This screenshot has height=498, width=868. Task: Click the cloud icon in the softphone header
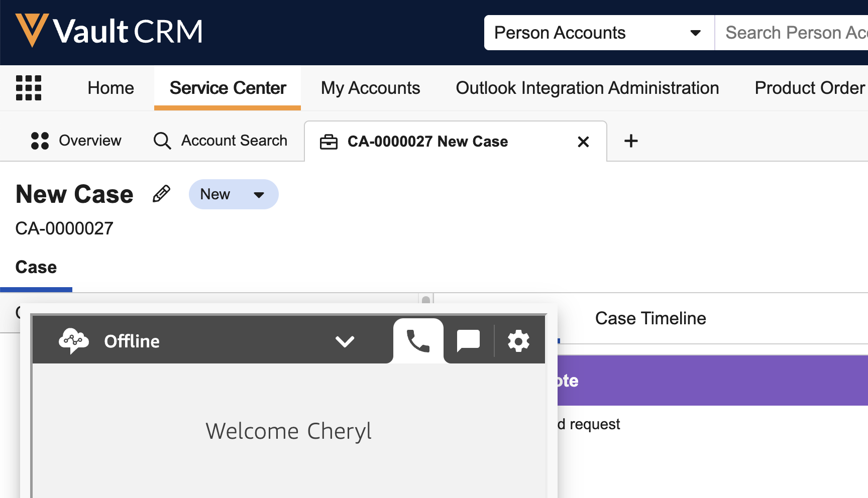[73, 341]
